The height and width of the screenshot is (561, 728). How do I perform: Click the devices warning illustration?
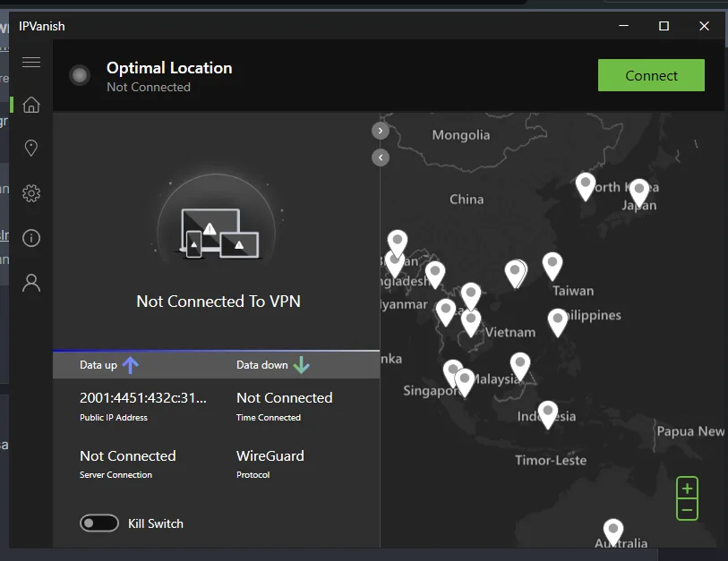pyautogui.click(x=218, y=233)
